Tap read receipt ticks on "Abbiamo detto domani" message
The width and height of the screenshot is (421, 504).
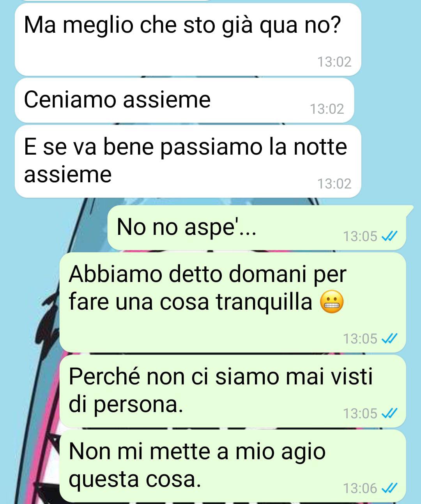pyautogui.click(x=389, y=338)
